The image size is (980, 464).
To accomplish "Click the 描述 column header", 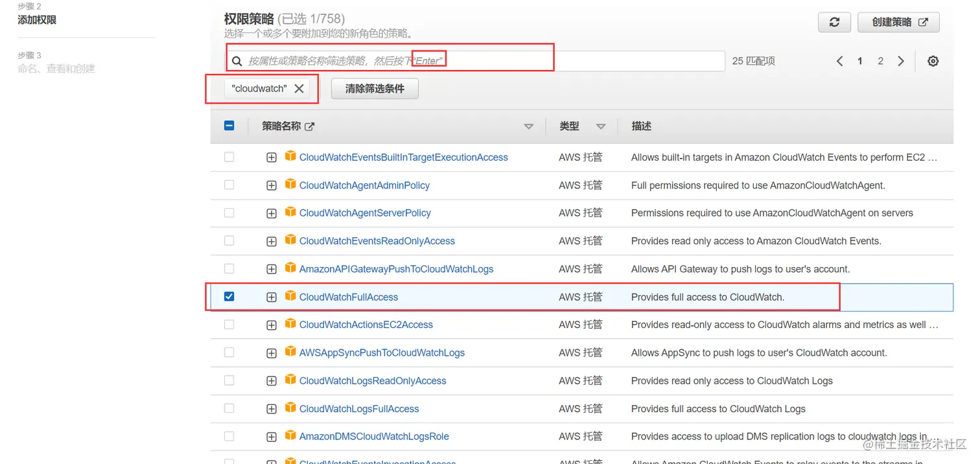I will coord(641,126).
